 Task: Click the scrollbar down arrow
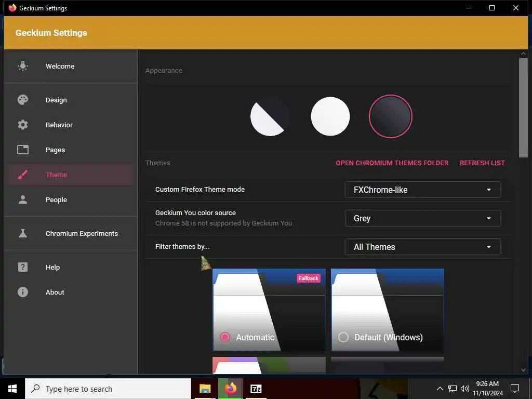point(523,370)
